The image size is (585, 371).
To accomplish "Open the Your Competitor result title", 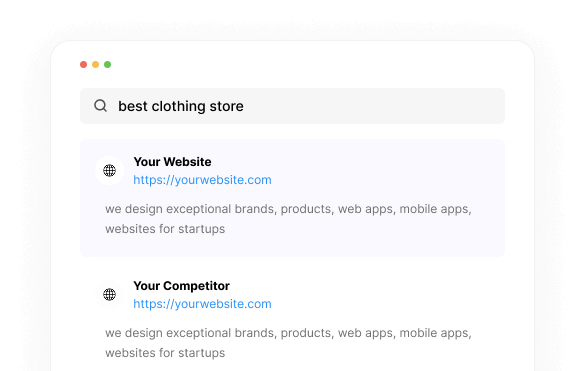I will click(181, 286).
